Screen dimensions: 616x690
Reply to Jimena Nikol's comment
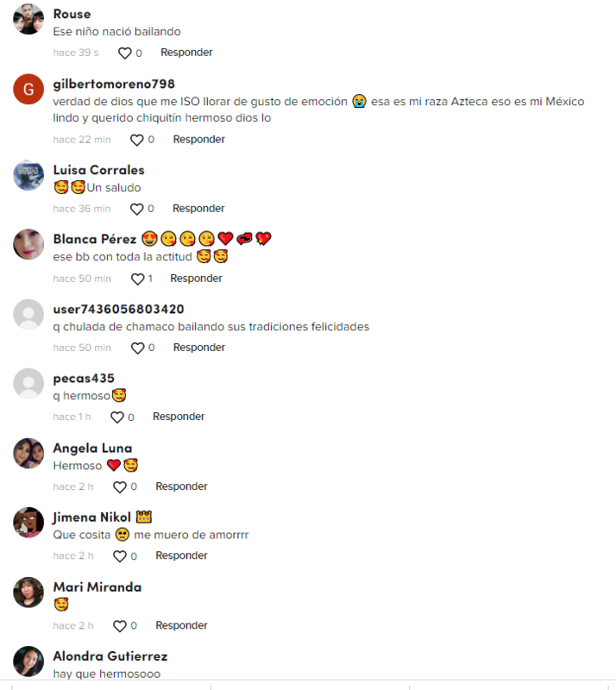pyautogui.click(x=181, y=555)
